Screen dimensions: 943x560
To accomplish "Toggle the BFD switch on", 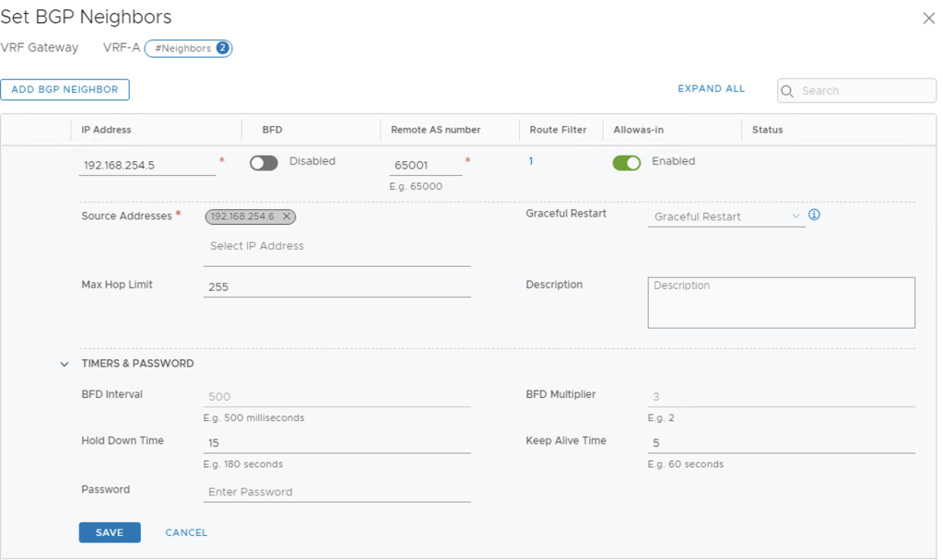I will [x=264, y=163].
